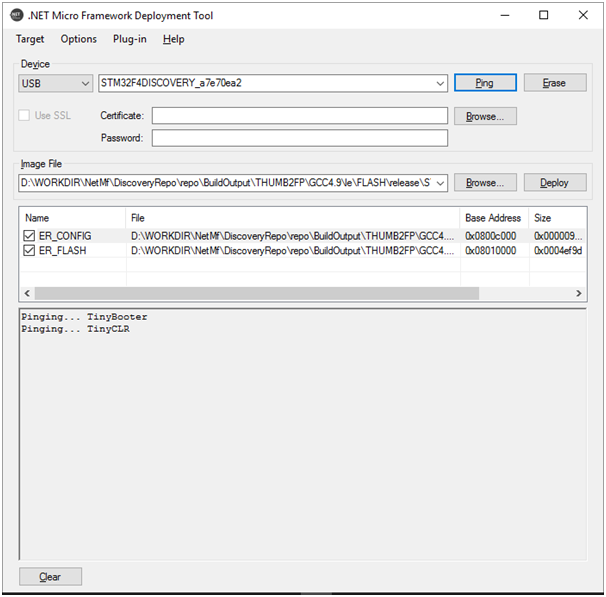Click the Deploy button
Screen dimensions: 606x597
click(x=555, y=182)
